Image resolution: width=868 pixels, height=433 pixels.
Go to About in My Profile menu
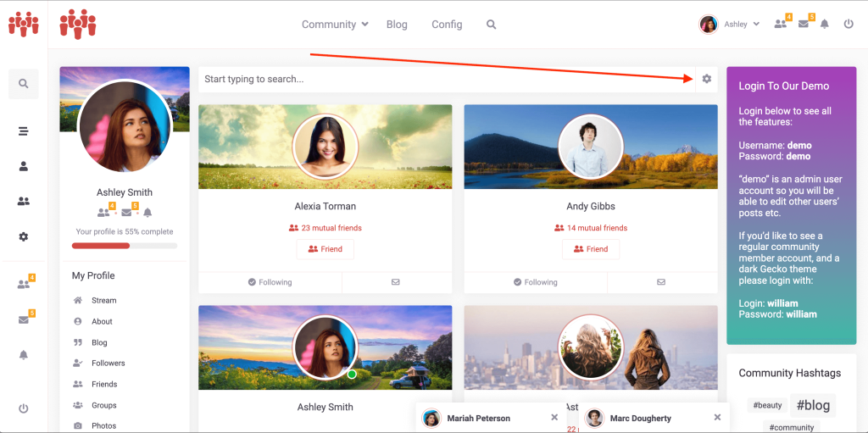[102, 321]
